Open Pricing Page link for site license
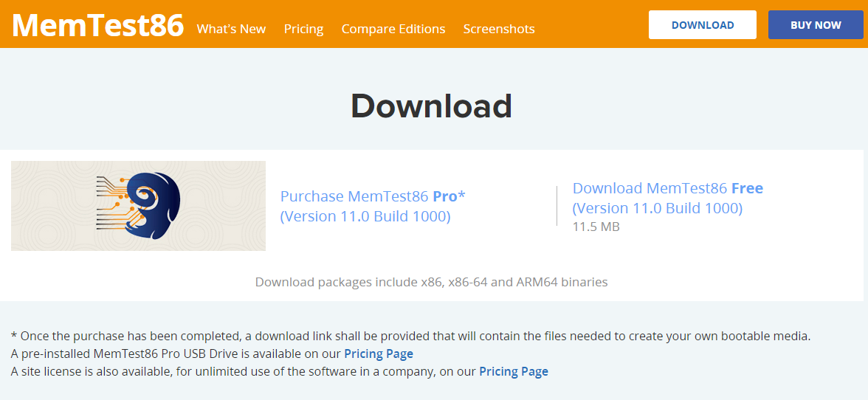The width and height of the screenshot is (868, 400). point(514,372)
